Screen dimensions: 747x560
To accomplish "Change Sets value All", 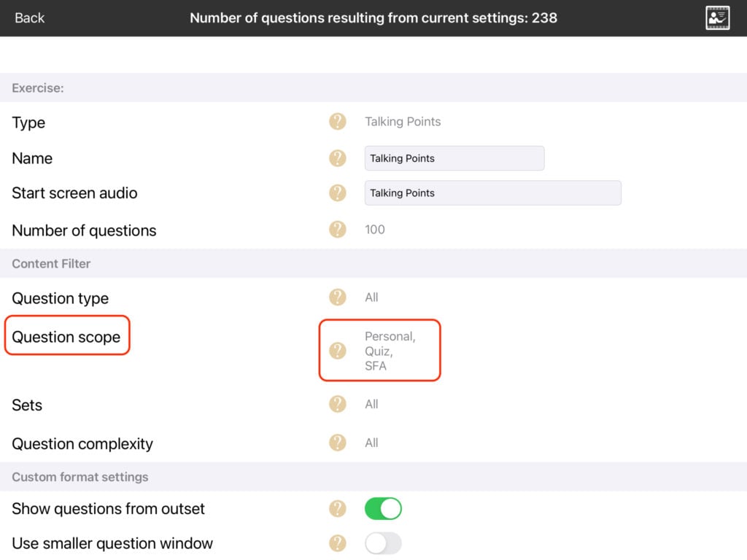I will pyautogui.click(x=371, y=404).
